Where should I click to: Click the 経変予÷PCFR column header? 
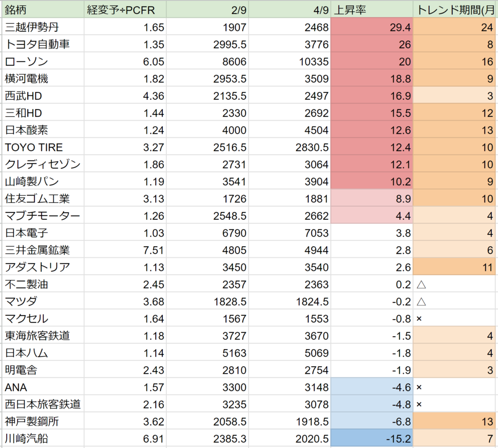pyautogui.click(x=125, y=10)
